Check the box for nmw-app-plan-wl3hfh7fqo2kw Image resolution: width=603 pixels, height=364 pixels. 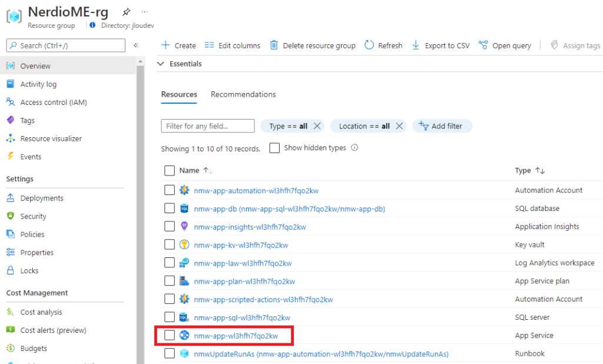coord(170,280)
